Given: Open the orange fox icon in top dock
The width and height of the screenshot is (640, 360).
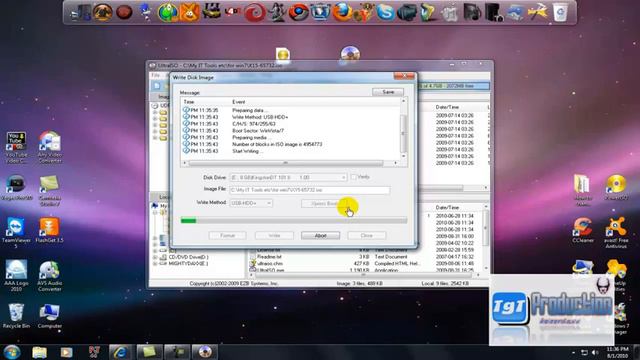Looking at the screenshot, I should [189, 12].
